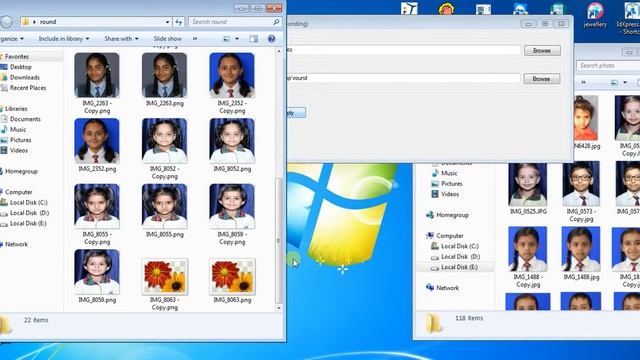Open Share with dropdown menu
This screenshot has height=360, width=640.
[121, 39]
